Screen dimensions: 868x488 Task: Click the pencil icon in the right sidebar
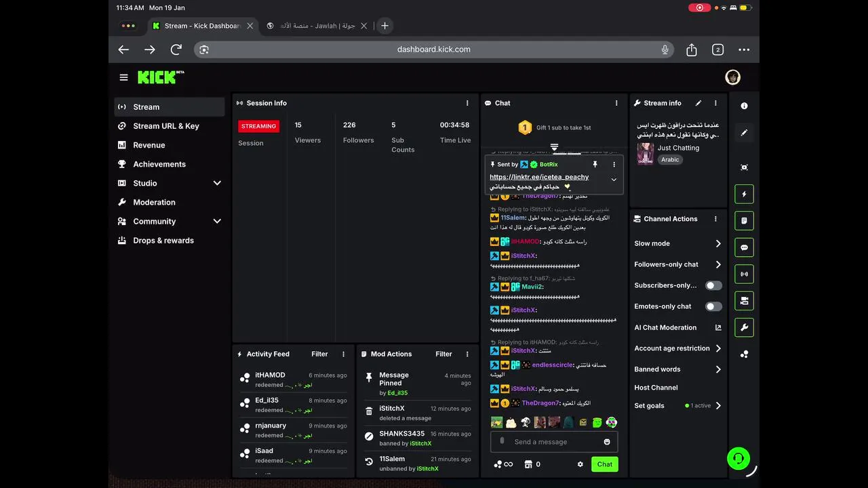tap(744, 133)
